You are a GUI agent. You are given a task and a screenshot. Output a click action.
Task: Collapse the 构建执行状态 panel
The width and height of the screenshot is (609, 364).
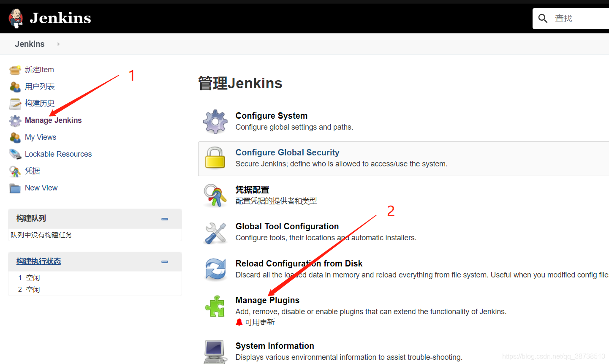point(164,262)
